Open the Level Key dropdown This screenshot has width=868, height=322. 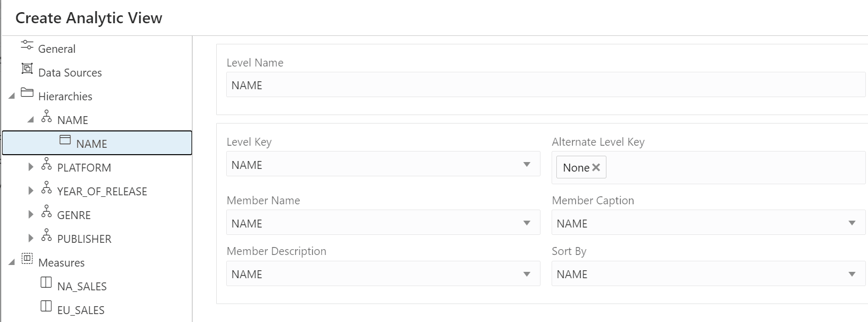527,164
